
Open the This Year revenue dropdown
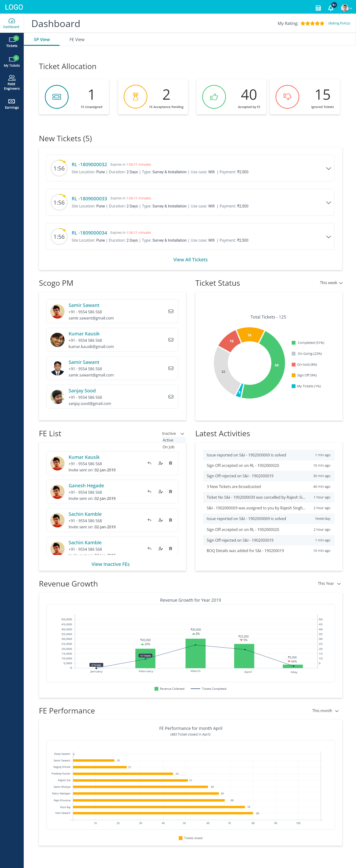329,583
